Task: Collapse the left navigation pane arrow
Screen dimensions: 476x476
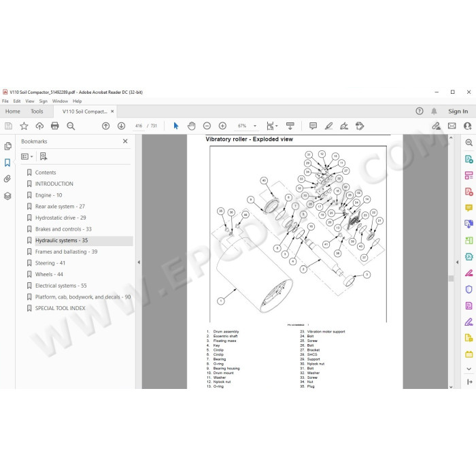Action: (139, 262)
